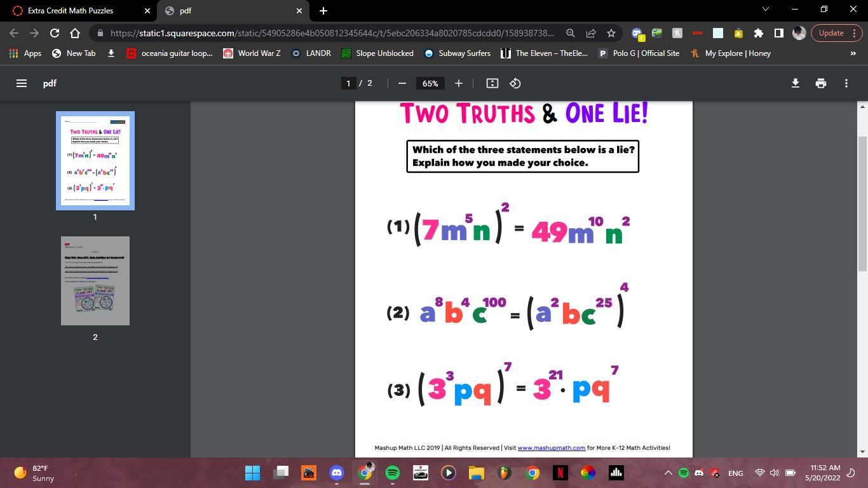Share this page icon in address bar
868x488 pixels.
pyautogui.click(x=590, y=33)
